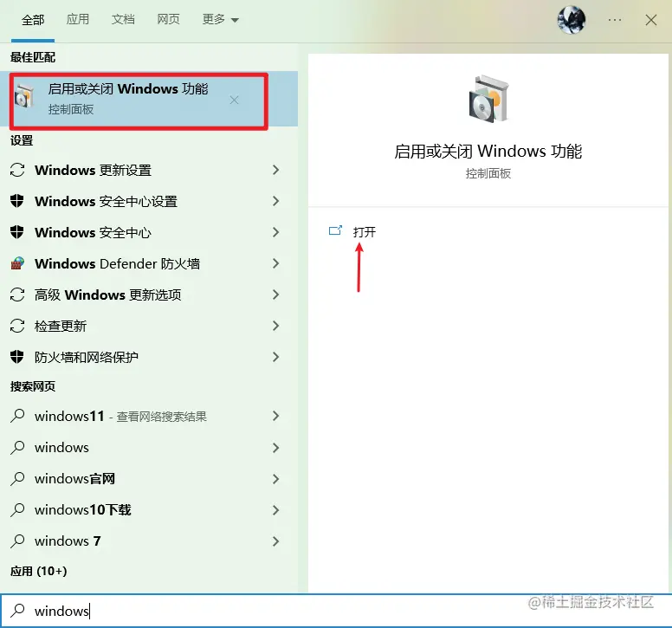
Task: Click magnifier icon in the search box
Action: pyautogui.click(x=17, y=611)
